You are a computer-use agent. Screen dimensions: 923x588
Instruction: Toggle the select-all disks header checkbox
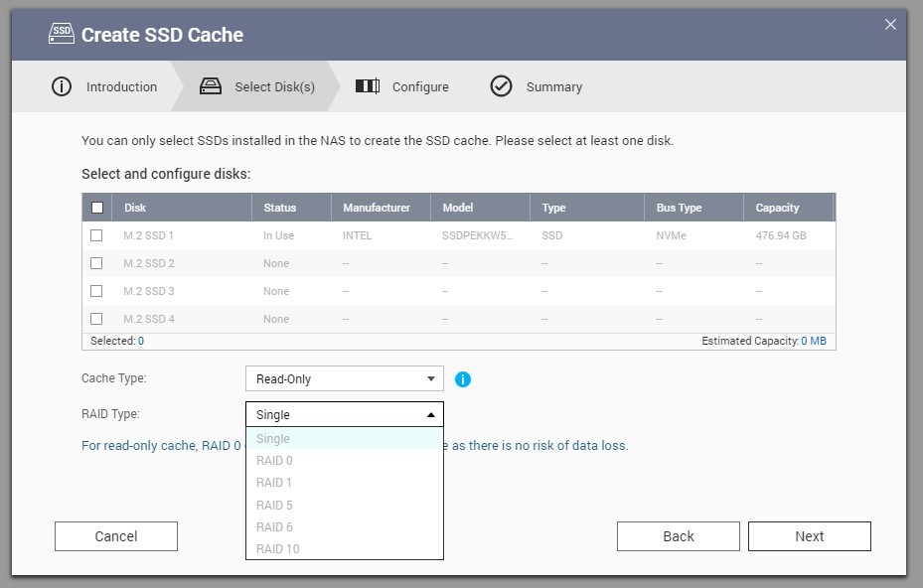point(96,208)
